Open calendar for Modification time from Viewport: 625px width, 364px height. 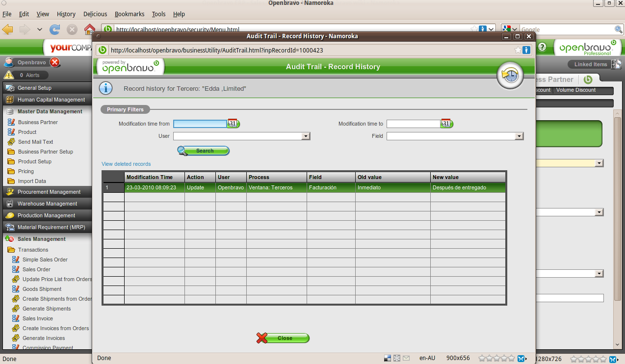click(x=233, y=124)
